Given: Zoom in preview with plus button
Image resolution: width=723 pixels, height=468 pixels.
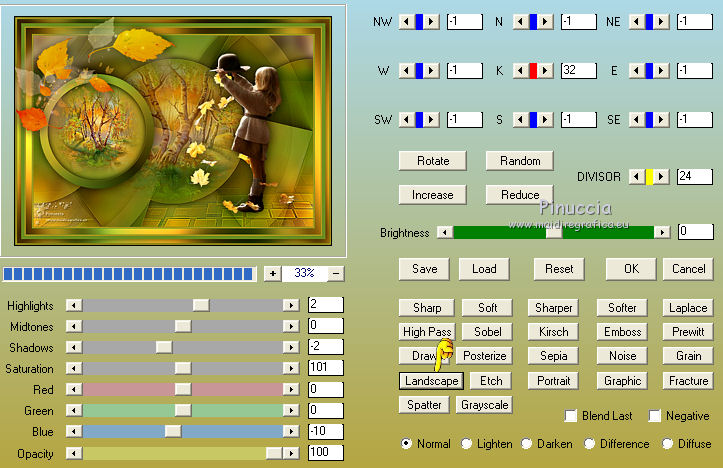Looking at the screenshot, I should (273, 273).
